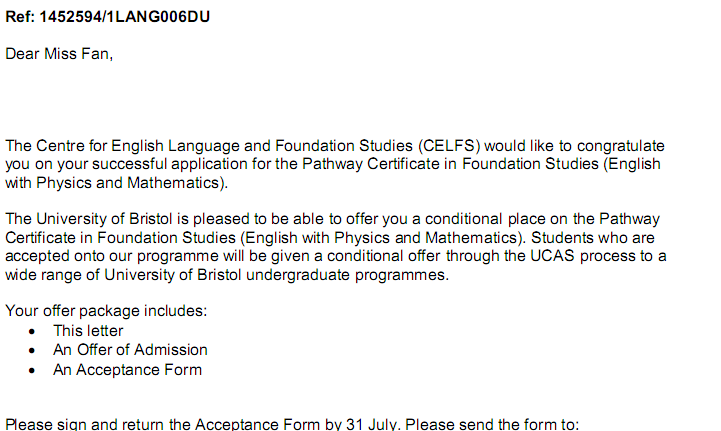Click the word "congratulate" in first paragraph
The width and height of the screenshot is (721, 431).
[619, 146]
